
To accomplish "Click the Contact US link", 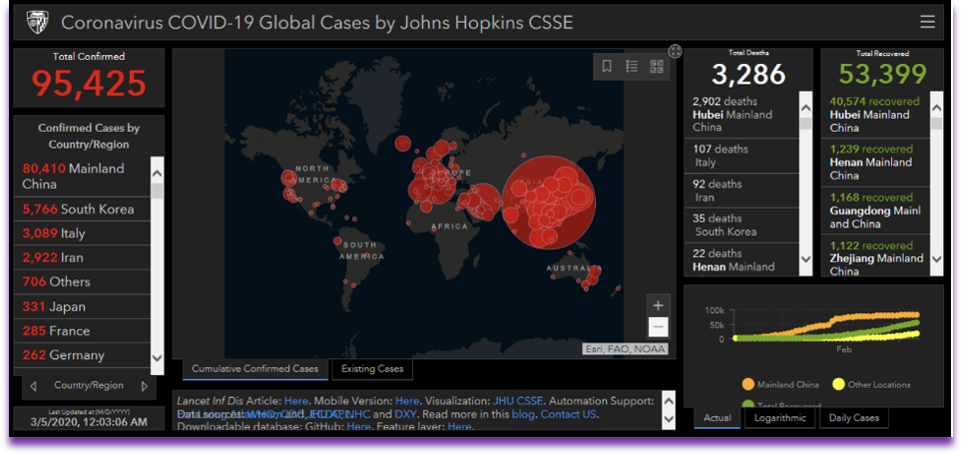I will click(569, 414).
